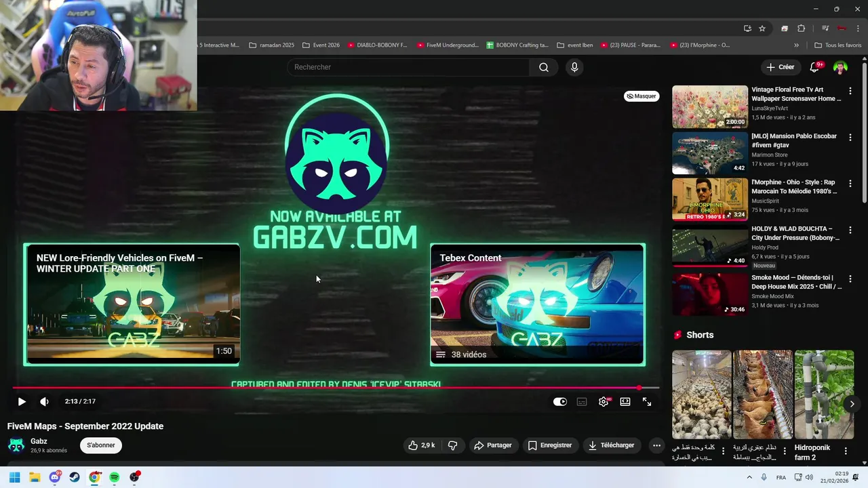This screenshot has height=488, width=868.
Task: Click the Partager share button
Action: (x=493, y=445)
